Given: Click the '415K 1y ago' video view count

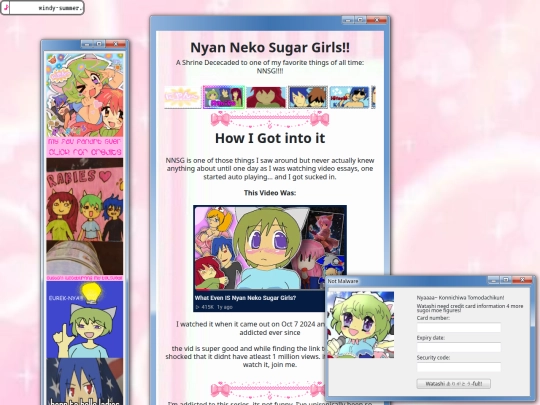Looking at the screenshot, I should tap(214, 307).
